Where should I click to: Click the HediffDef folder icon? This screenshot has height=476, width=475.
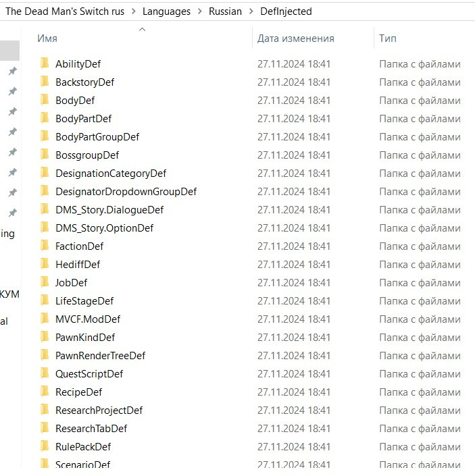coord(45,263)
